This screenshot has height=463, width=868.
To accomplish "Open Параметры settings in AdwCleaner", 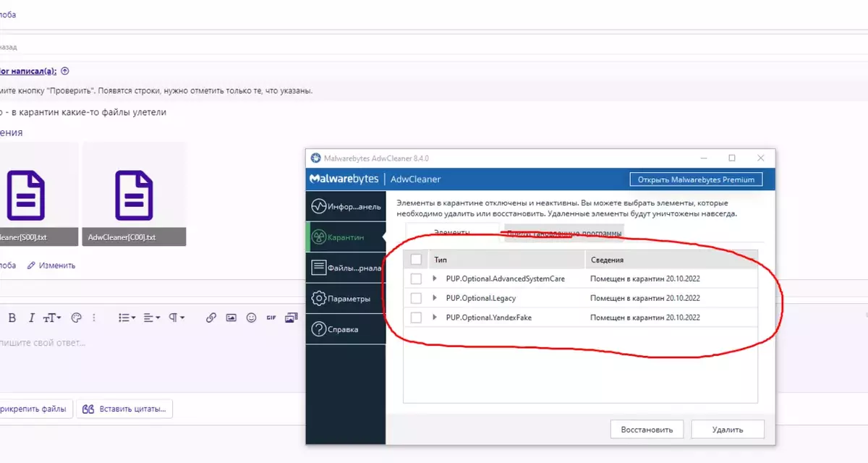I will click(345, 299).
